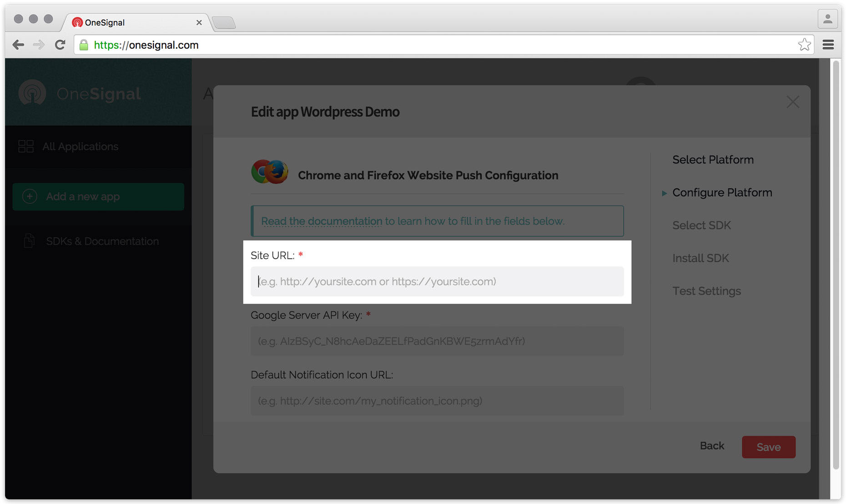Close the Edit app dialog with X
The width and height of the screenshot is (846, 504).
[x=793, y=102]
